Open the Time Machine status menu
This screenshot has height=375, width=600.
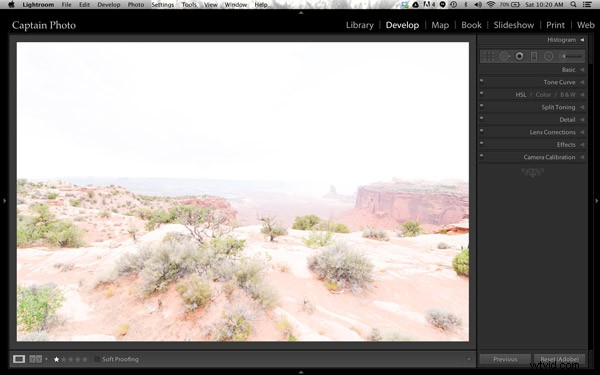[x=453, y=5]
